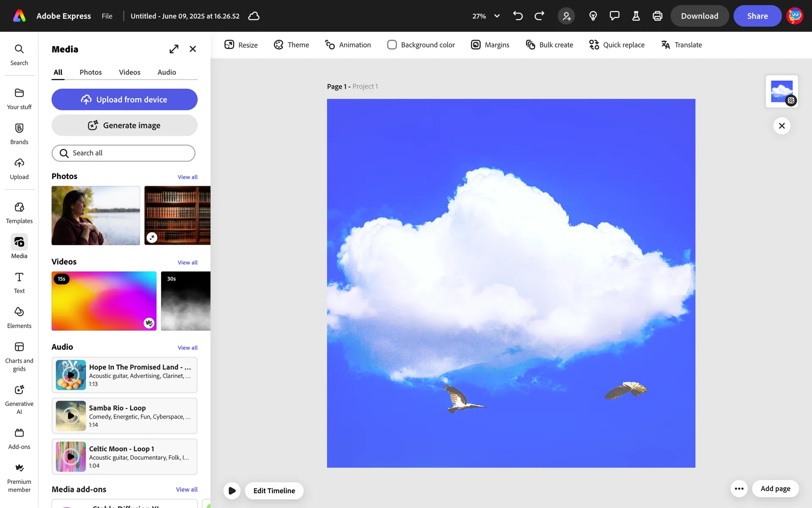Toggle the Background color swatch
The image size is (812, 508).
(392, 45)
